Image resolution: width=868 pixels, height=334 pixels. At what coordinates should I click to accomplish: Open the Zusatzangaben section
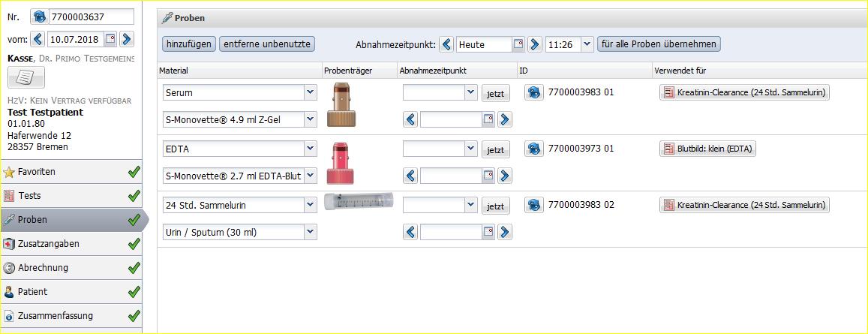(71, 244)
